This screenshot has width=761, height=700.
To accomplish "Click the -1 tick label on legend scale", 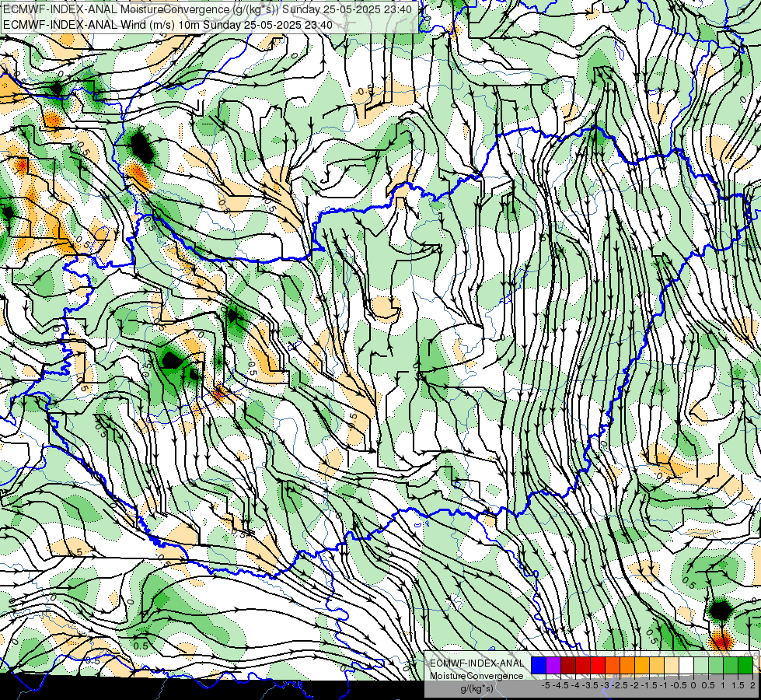I will pyautogui.click(x=664, y=685).
